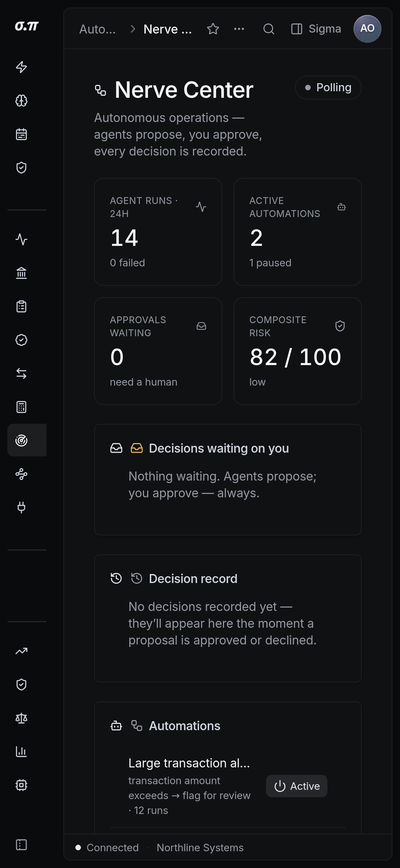
Task: Open the three-dots more options menu
Action: pyautogui.click(x=239, y=29)
